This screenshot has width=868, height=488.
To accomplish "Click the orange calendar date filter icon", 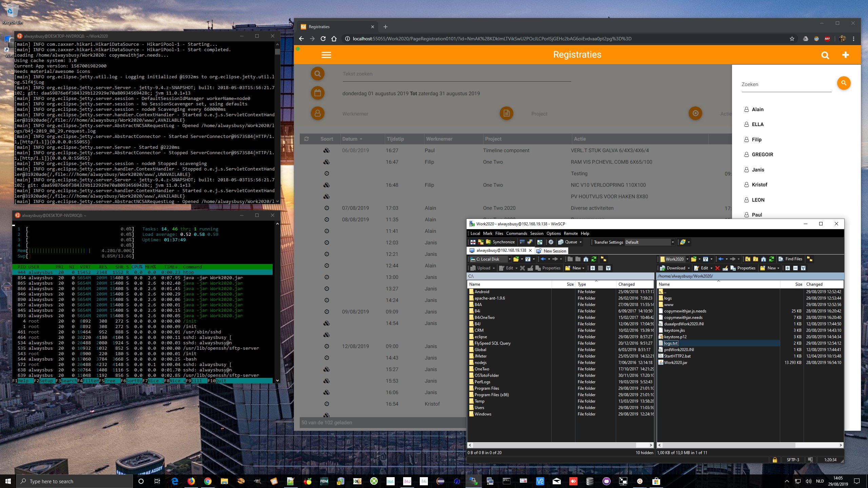I will (318, 93).
